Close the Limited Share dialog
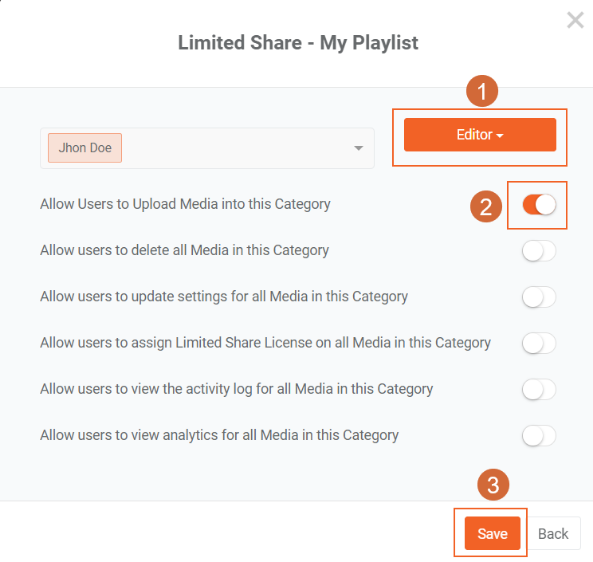This screenshot has width=593, height=562. pos(575,20)
